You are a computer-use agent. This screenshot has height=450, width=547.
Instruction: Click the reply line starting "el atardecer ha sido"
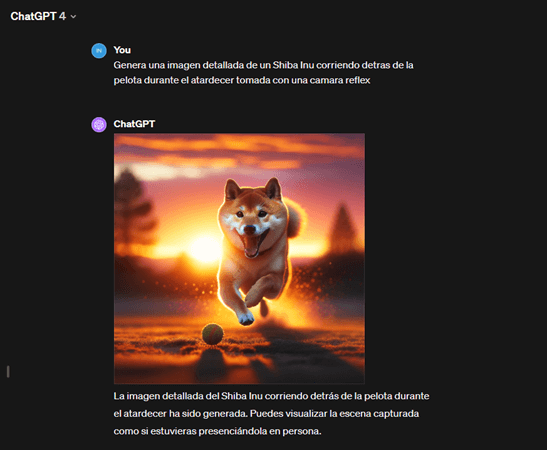point(266,413)
